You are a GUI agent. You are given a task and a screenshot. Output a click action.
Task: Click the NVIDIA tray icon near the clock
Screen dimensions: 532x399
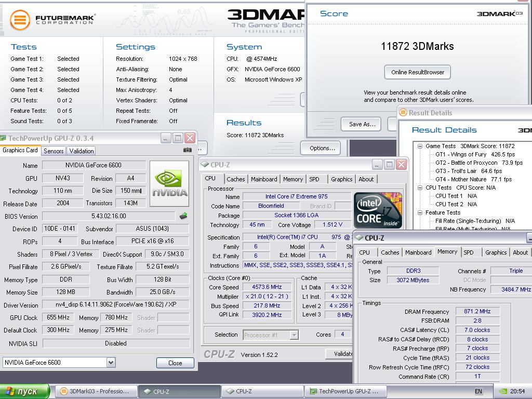(503, 392)
